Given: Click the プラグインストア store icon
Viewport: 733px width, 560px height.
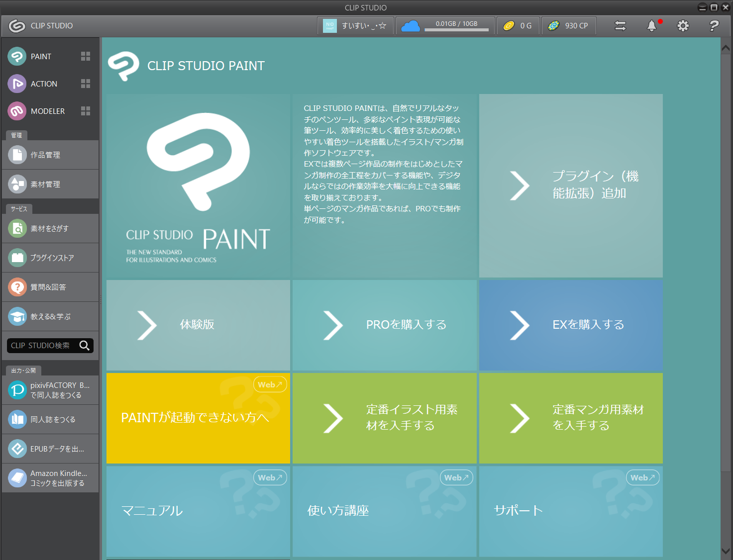Looking at the screenshot, I should click(x=17, y=258).
